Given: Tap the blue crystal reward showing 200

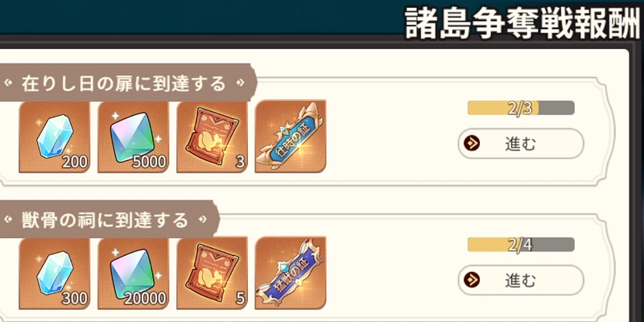Looking at the screenshot, I should point(54,137).
